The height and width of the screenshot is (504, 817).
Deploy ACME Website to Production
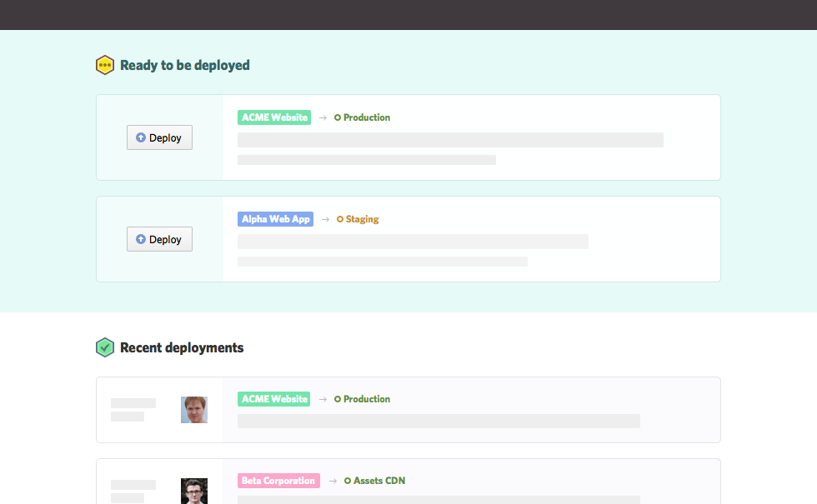[159, 137]
